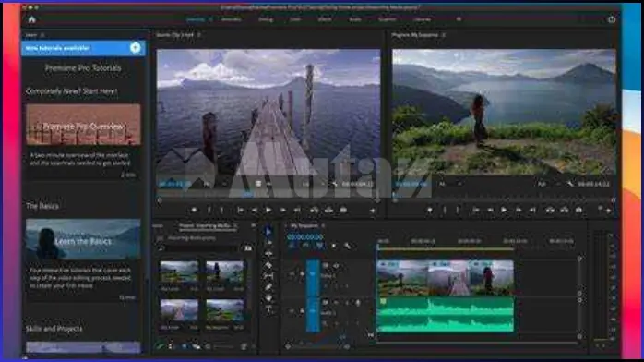The width and height of the screenshot is (644, 362).
Task: Select the Ripple Edit tool
Action: pyautogui.click(x=268, y=254)
